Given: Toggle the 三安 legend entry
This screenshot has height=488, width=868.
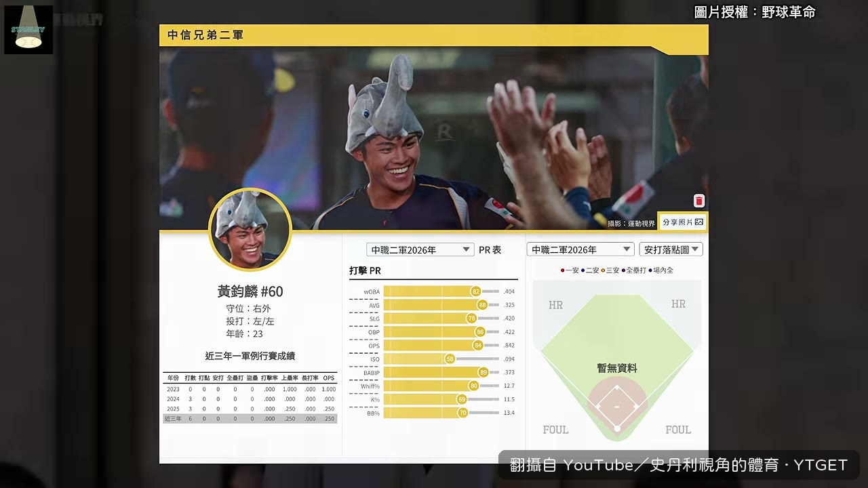Looking at the screenshot, I should (x=610, y=270).
